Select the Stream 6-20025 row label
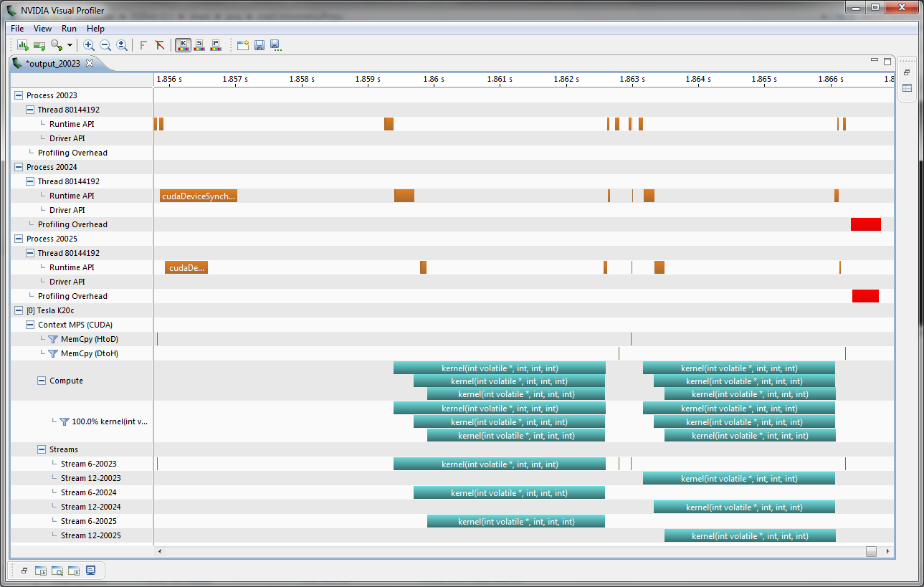This screenshot has width=924, height=587. click(x=89, y=521)
